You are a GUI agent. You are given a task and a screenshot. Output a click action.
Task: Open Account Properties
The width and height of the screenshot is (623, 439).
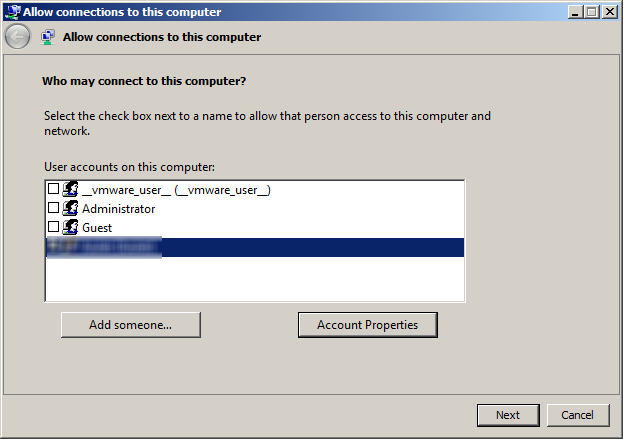pos(368,325)
